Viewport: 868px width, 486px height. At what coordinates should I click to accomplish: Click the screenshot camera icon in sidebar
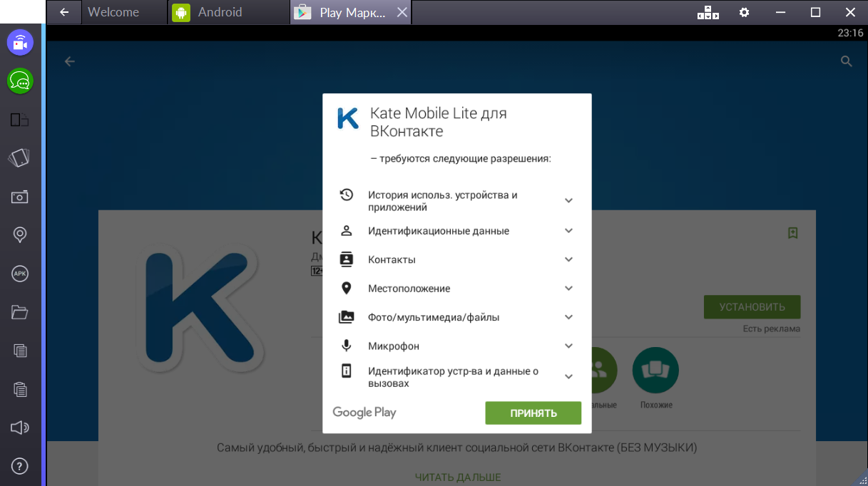pyautogui.click(x=20, y=197)
